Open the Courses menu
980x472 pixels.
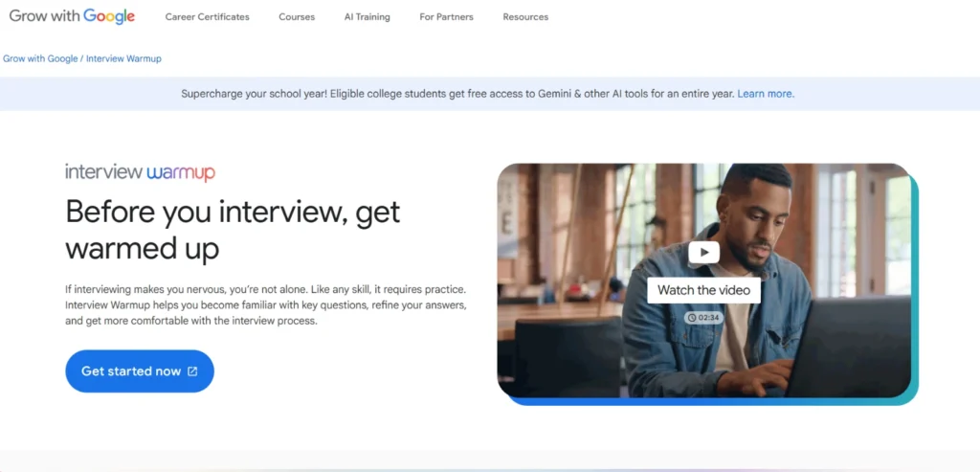[x=297, y=17]
